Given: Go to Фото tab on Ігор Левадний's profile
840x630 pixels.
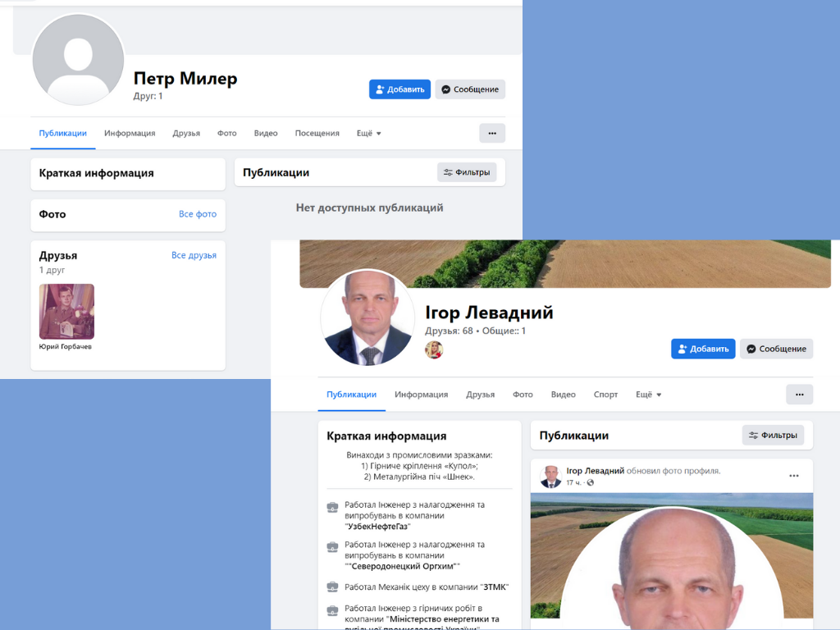Looking at the screenshot, I should tap(523, 395).
